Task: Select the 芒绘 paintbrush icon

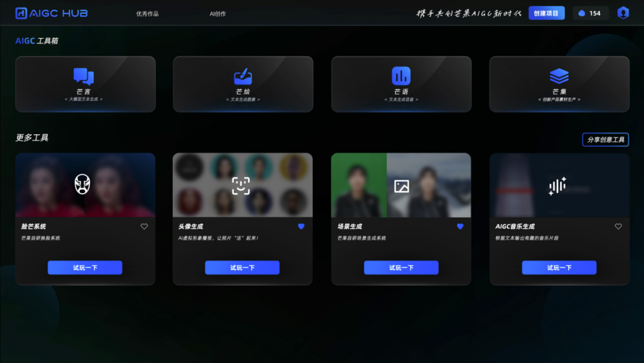Action: click(243, 76)
